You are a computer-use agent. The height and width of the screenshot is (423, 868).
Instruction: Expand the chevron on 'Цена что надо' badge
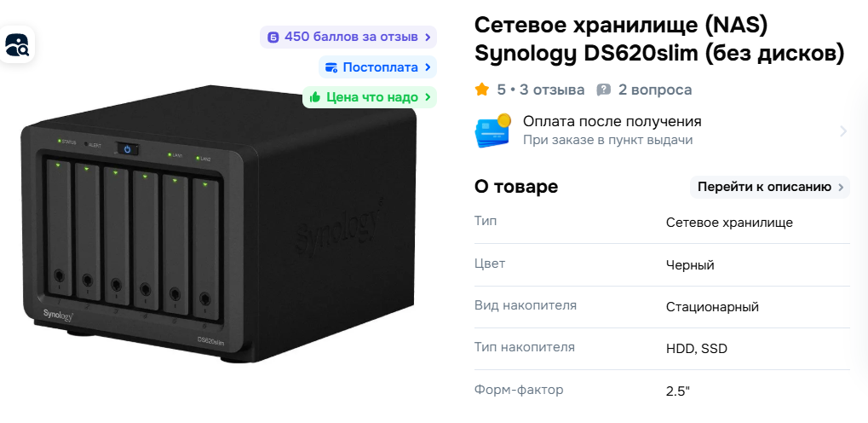tap(428, 97)
